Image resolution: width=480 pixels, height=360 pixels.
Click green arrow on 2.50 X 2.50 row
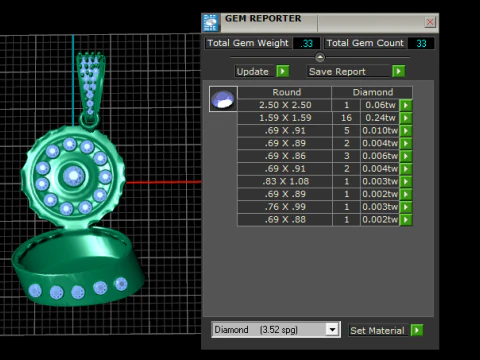coord(406,105)
